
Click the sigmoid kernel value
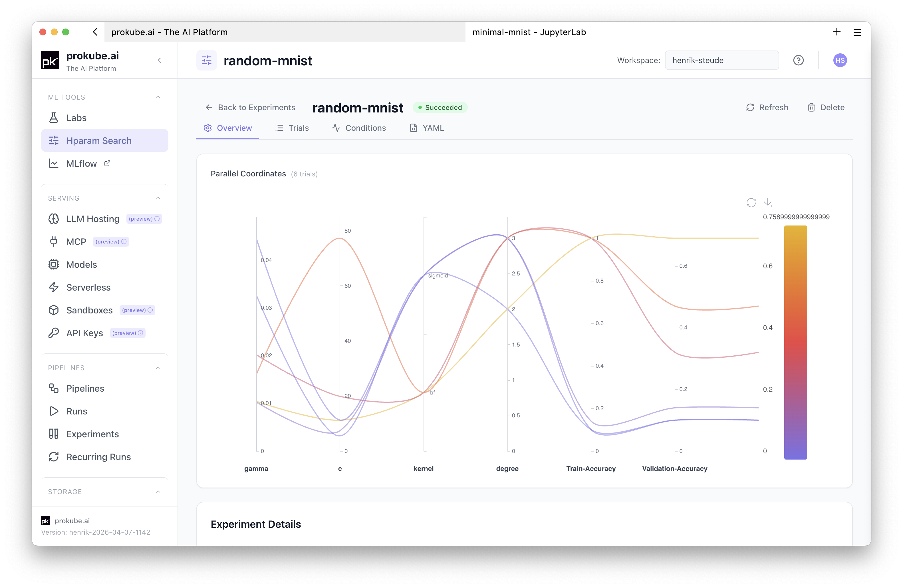pyautogui.click(x=438, y=275)
